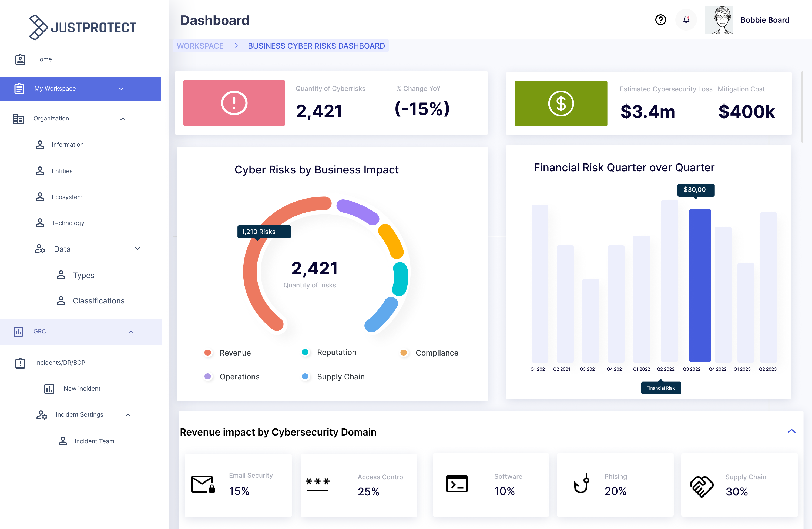Toggle the Operations legend dot

pyautogui.click(x=207, y=376)
